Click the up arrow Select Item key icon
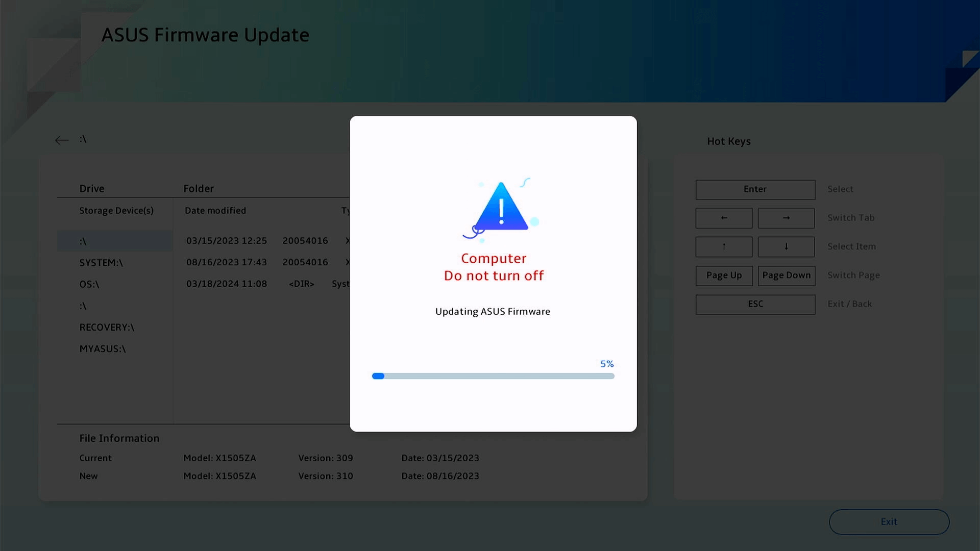The image size is (980, 551). tap(723, 246)
